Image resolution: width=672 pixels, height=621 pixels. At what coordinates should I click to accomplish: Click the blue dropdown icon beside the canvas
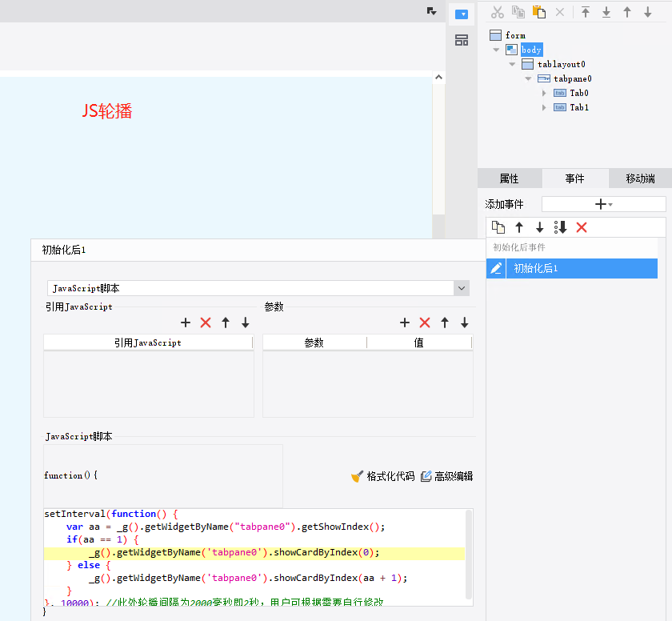tap(462, 14)
